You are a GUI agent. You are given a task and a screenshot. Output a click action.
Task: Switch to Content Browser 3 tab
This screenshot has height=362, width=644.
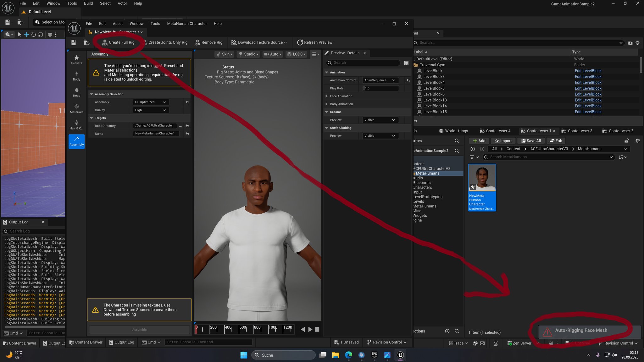point(577,131)
